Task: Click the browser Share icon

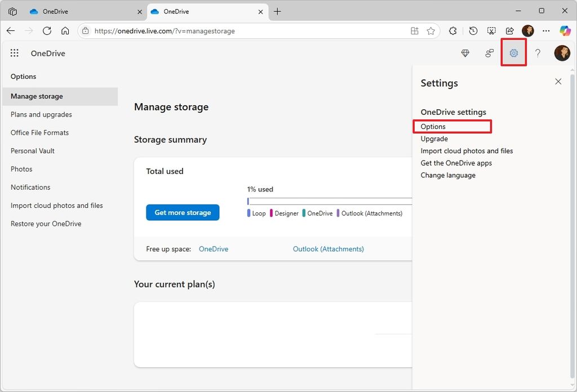Action: pyautogui.click(x=509, y=31)
